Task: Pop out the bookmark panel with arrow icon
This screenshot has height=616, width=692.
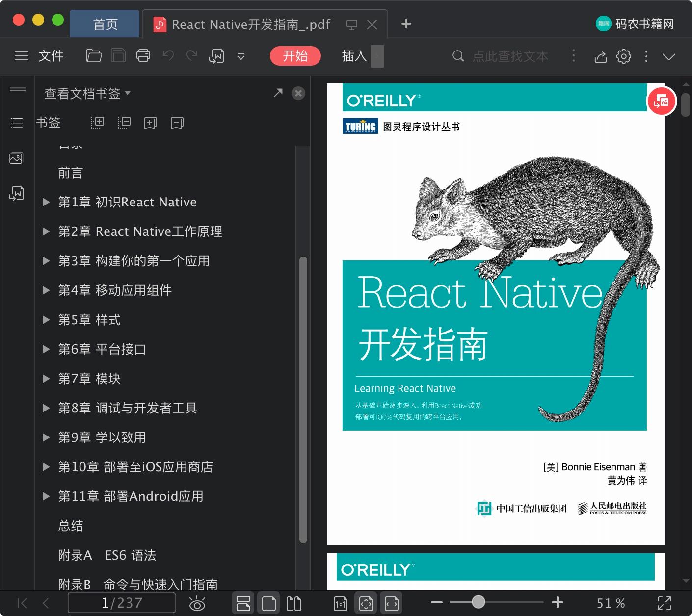Action: click(278, 93)
